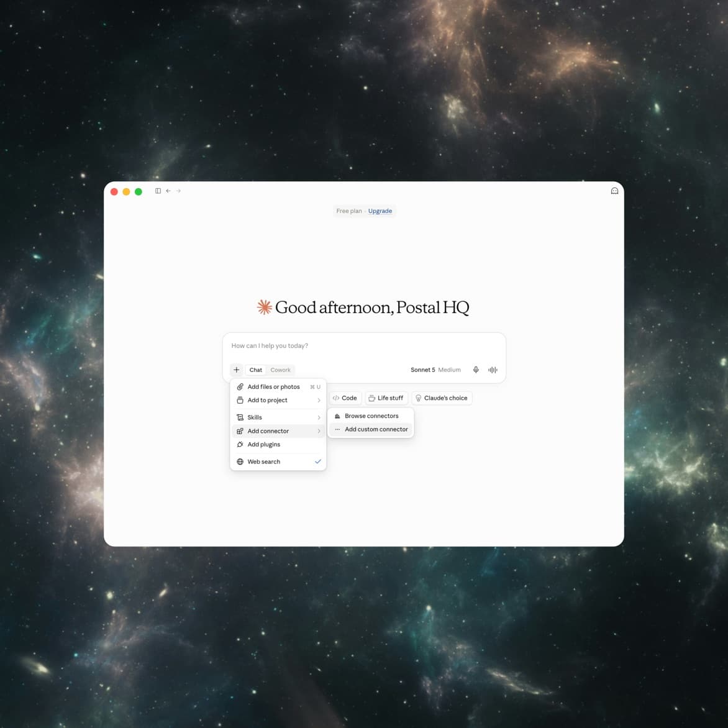The width and height of the screenshot is (728, 728).
Task: Select Add connector menu entry
Action: (x=278, y=431)
